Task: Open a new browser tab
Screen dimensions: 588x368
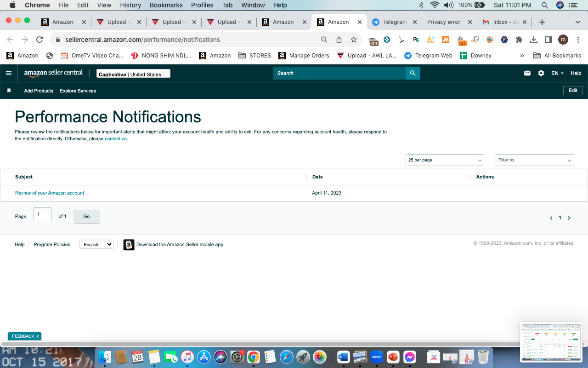Action: pos(542,22)
